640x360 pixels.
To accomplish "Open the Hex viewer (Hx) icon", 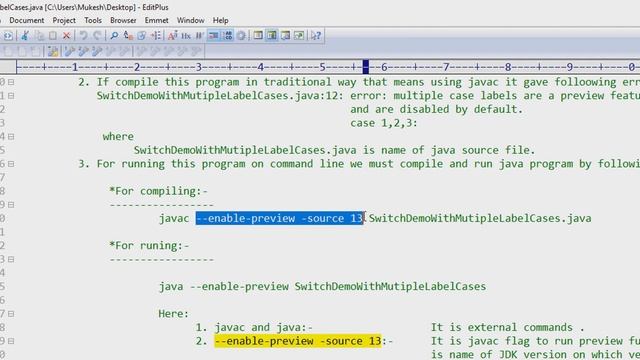I will pos(186,36).
